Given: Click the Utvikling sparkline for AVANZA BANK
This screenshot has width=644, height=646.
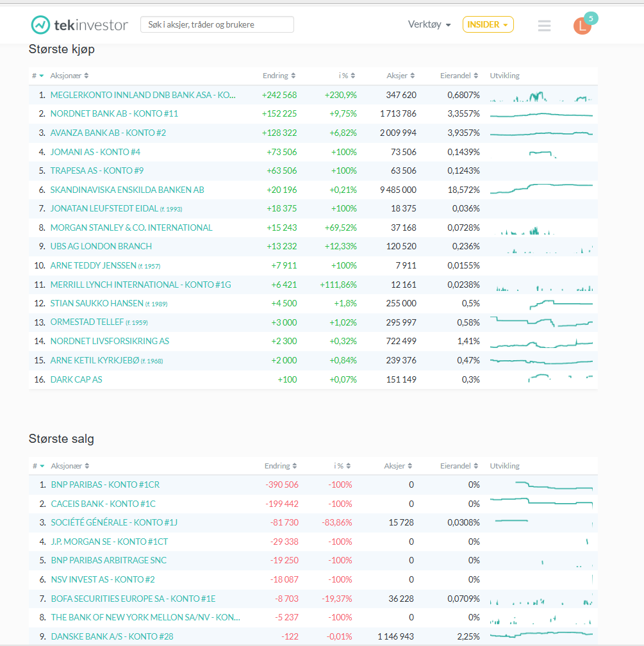Looking at the screenshot, I should (541, 133).
